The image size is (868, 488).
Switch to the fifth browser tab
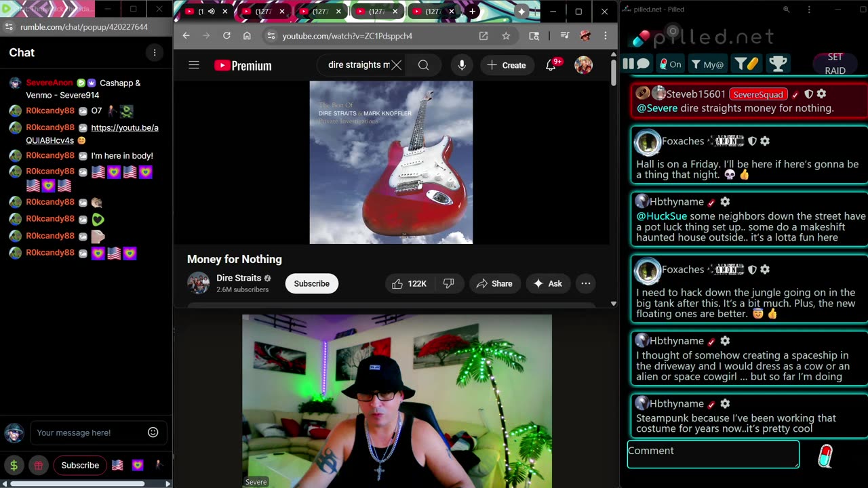[433, 12]
